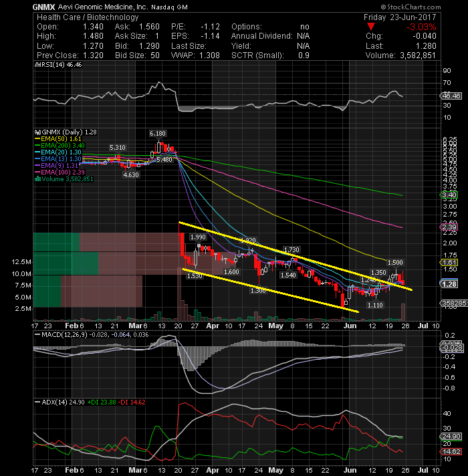Click the GNMX ticker symbol
Viewport: 468px width, 476px height.
[x=43, y=7]
